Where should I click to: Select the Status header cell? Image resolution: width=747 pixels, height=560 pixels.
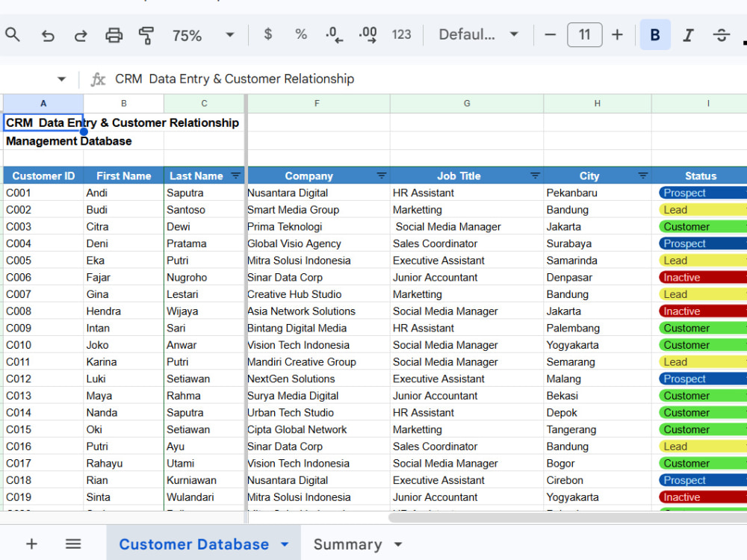point(700,175)
